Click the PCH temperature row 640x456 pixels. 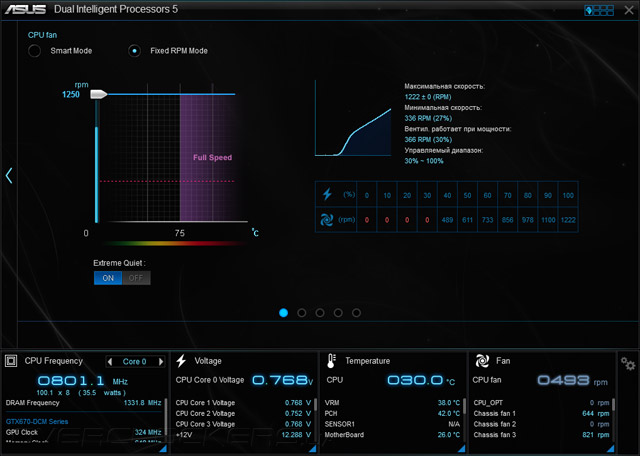click(x=392, y=414)
